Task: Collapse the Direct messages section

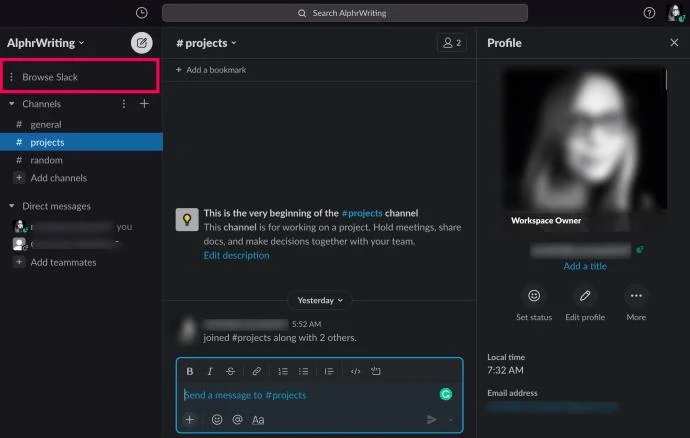Action: 12,206
